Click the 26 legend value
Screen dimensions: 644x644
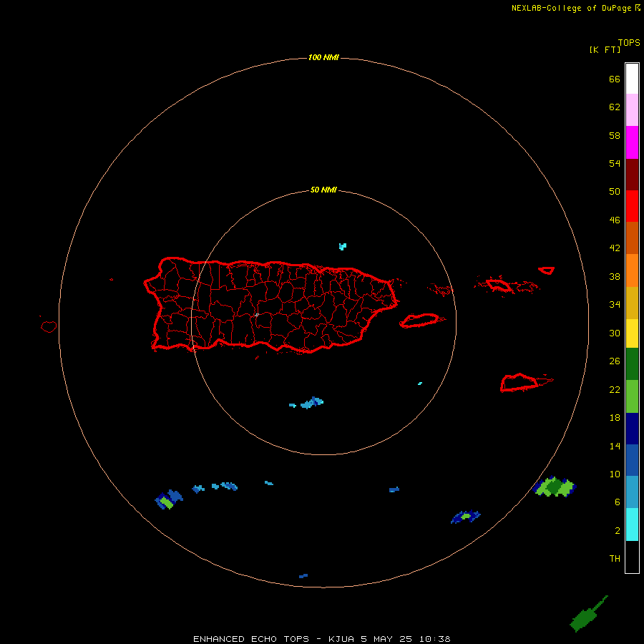(615, 361)
